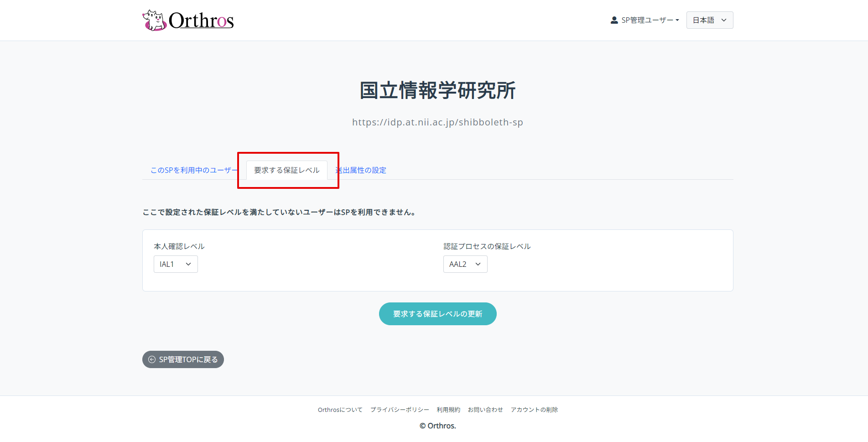
Task: Open the 送出属性の設定 tab
Action: [x=361, y=170]
